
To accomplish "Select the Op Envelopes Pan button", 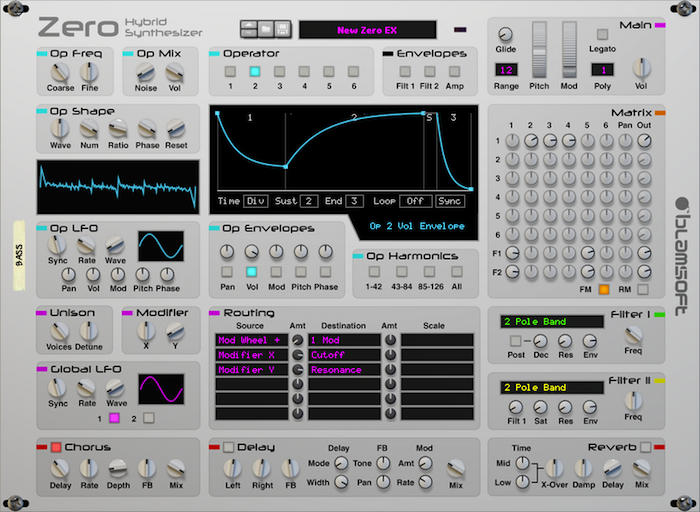I will click(x=227, y=271).
